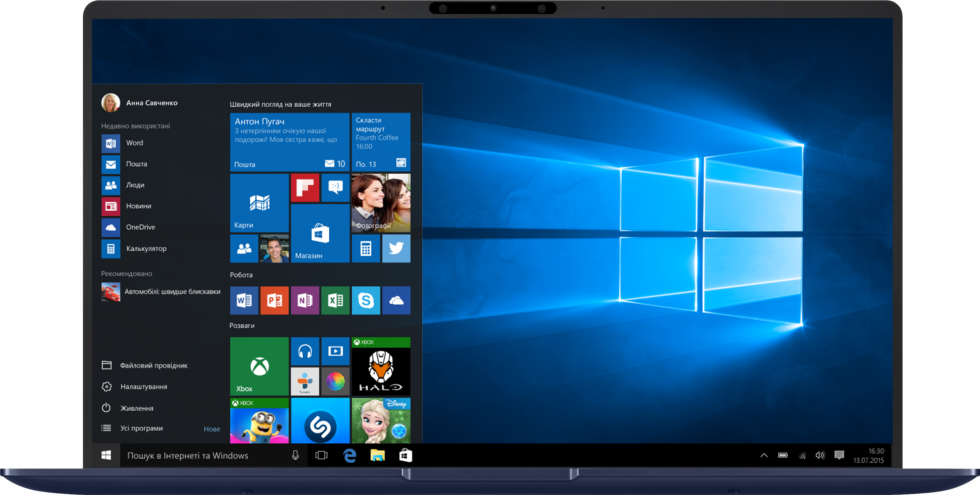Open the OneNote tile

pyautogui.click(x=305, y=300)
